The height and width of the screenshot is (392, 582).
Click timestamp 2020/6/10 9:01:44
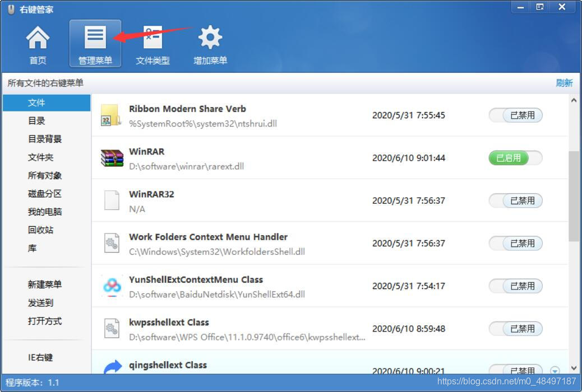click(x=409, y=158)
